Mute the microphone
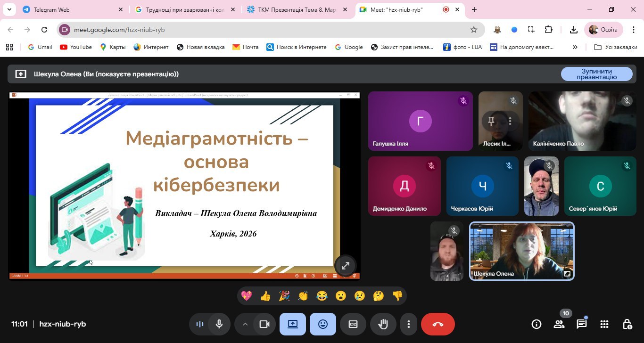This screenshot has width=644, height=343. click(219, 324)
